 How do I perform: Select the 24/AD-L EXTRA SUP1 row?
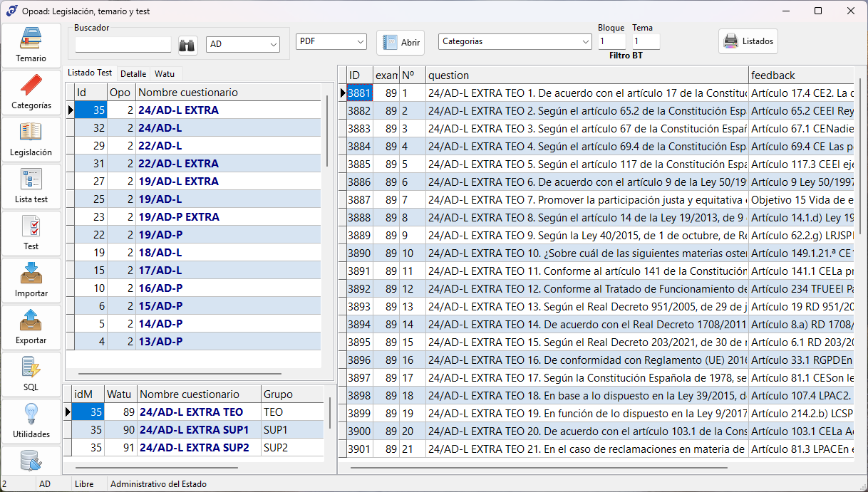pos(194,430)
